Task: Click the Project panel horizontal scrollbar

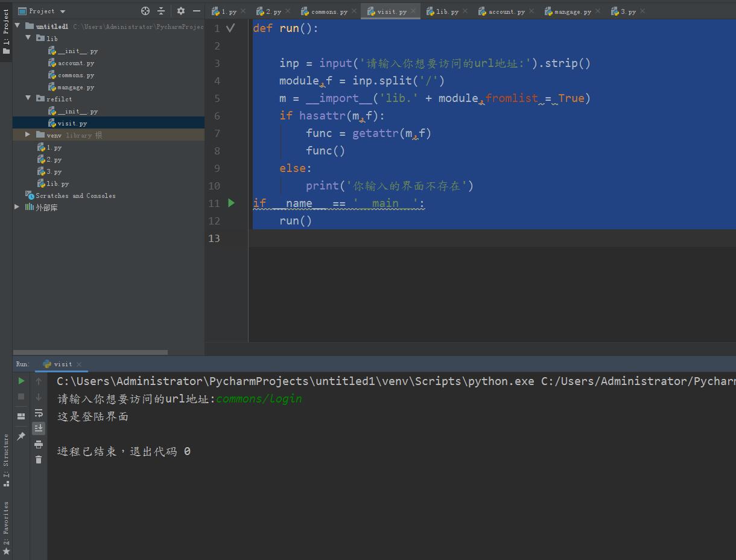Action: pos(90,352)
